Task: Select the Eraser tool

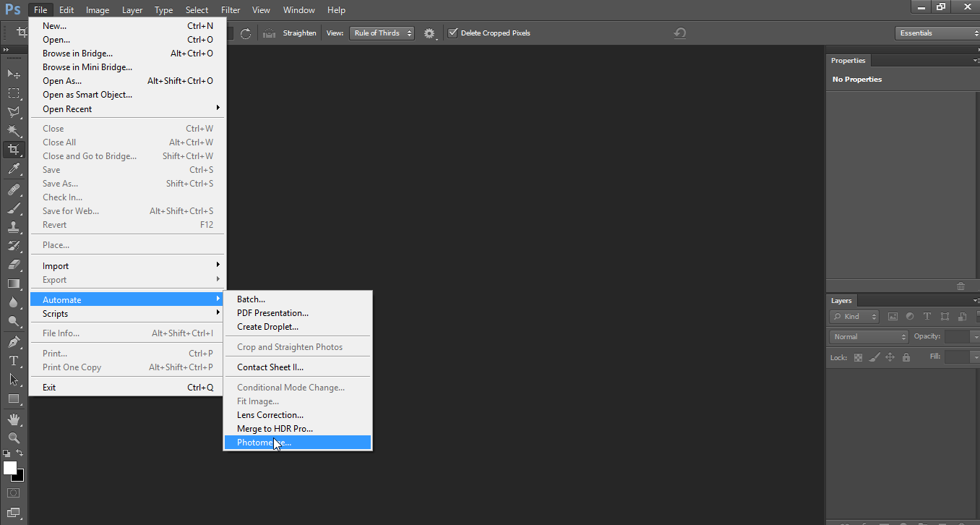Action: [x=14, y=265]
